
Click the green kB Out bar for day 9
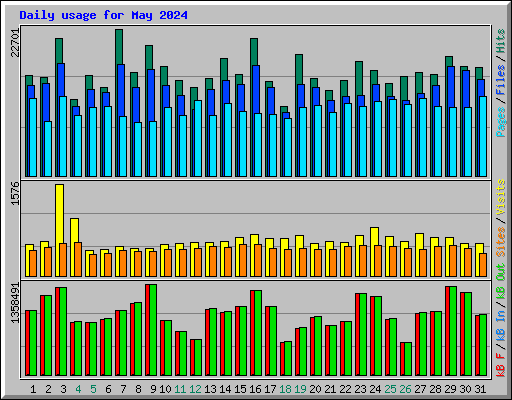pyautogui.click(x=153, y=330)
